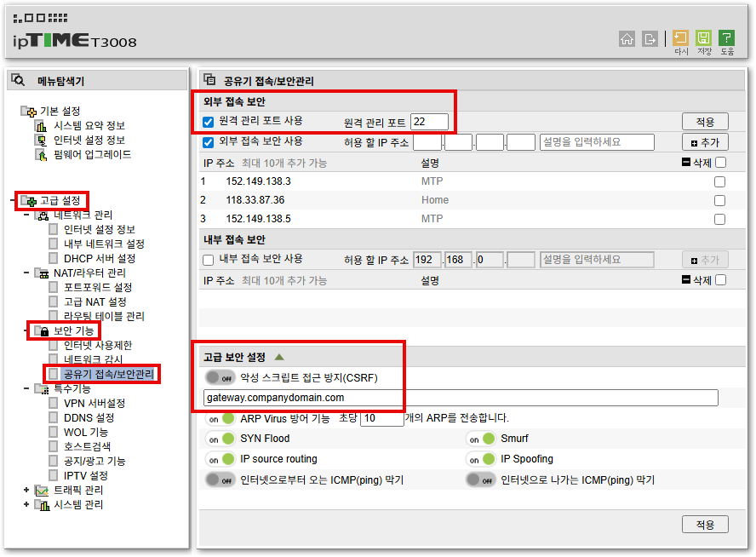Open 라우팅 테이블 관리 menu item
756x557 pixels.
coord(104,316)
